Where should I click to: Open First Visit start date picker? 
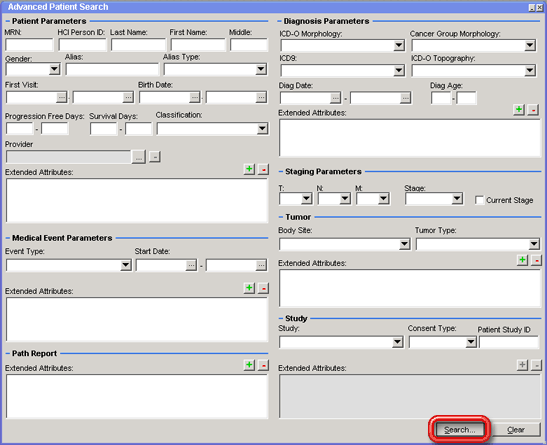62,97
